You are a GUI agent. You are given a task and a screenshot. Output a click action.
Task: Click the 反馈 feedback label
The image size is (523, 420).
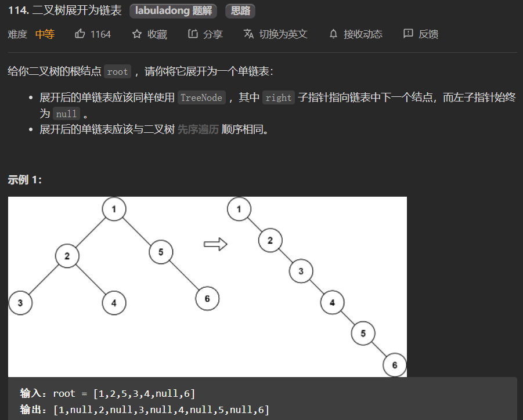[x=428, y=34]
